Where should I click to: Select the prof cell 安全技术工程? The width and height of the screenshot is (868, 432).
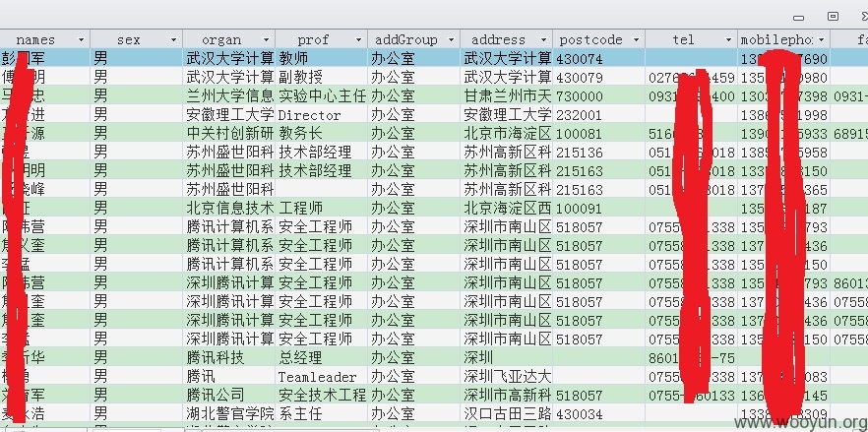click(x=321, y=396)
